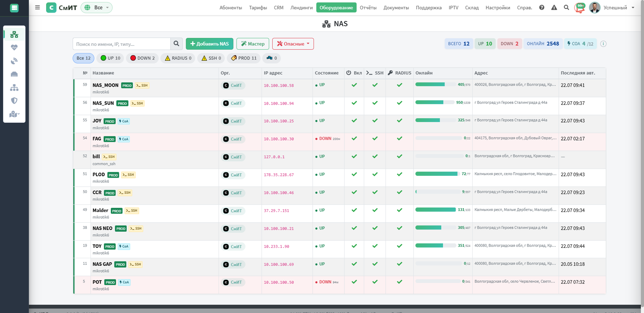Click the CoA tag on JOY row
Image resolution: width=644 pixels, height=313 pixels.
pos(124,121)
